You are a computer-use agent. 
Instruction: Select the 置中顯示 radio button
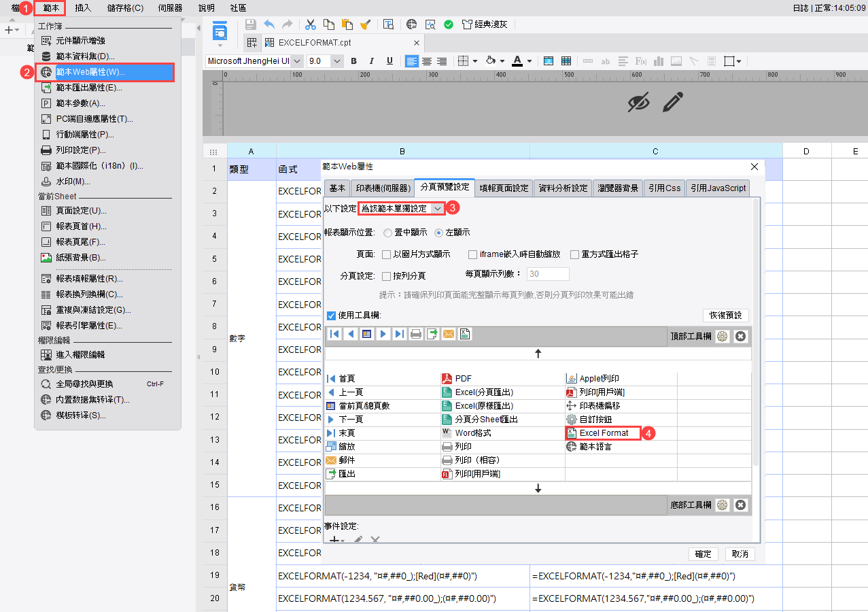387,233
